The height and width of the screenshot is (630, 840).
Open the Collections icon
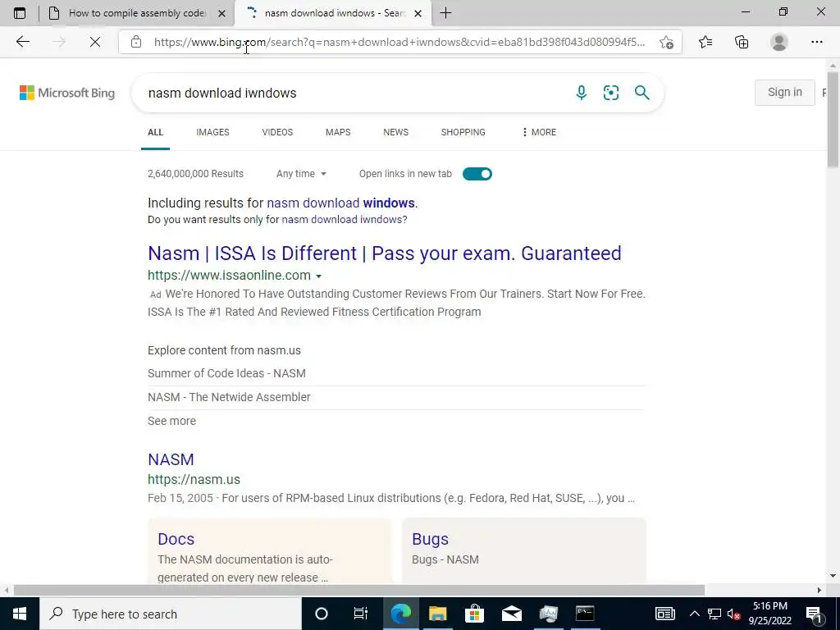[742, 42]
